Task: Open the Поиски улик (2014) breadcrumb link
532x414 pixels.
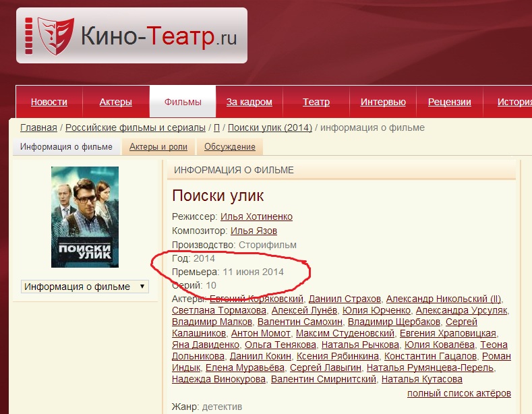Action: 270,127
